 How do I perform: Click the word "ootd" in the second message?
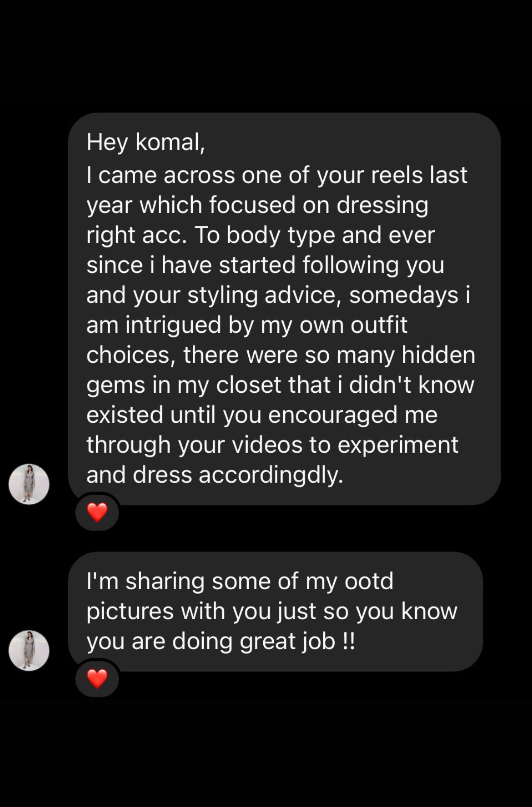click(369, 581)
